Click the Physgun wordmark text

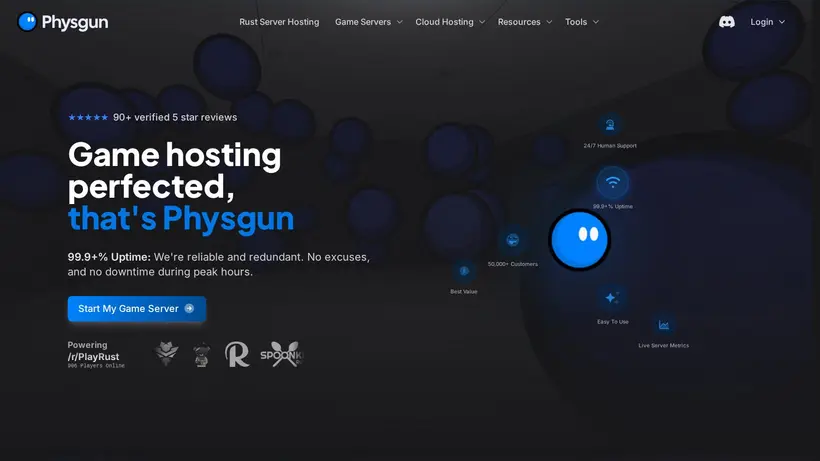[x=75, y=22]
